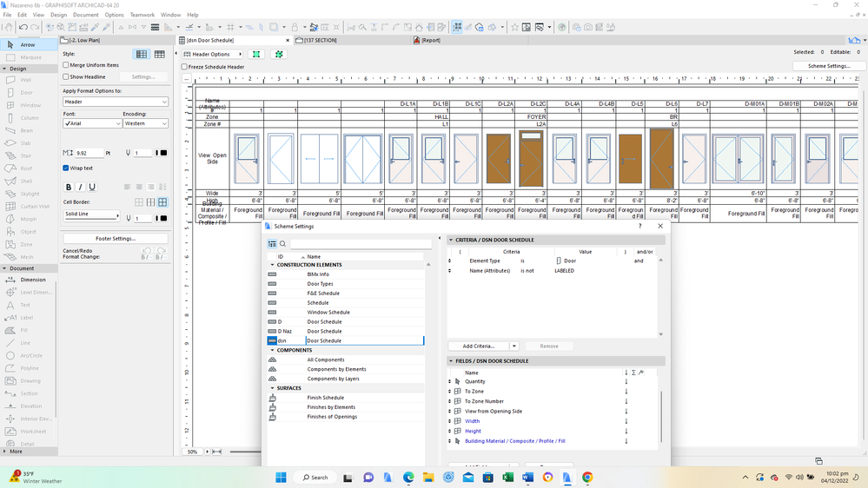
Task: Click the black pen color swatch beside font size
Action: [x=163, y=153]
